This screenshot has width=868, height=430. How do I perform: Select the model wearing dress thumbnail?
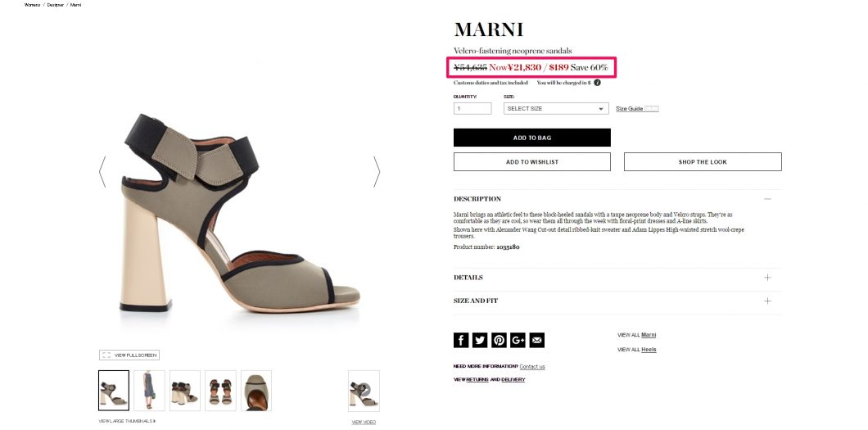click(x=150, y=391)
